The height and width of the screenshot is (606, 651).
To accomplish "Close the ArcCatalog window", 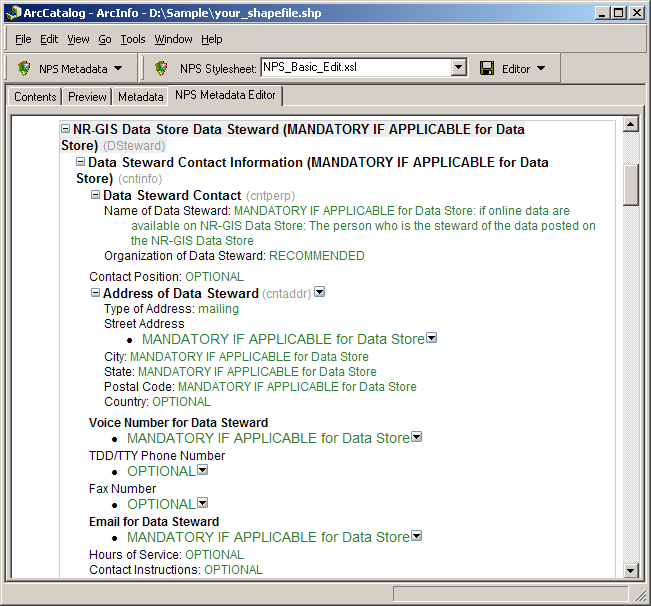I will (637, 13).
